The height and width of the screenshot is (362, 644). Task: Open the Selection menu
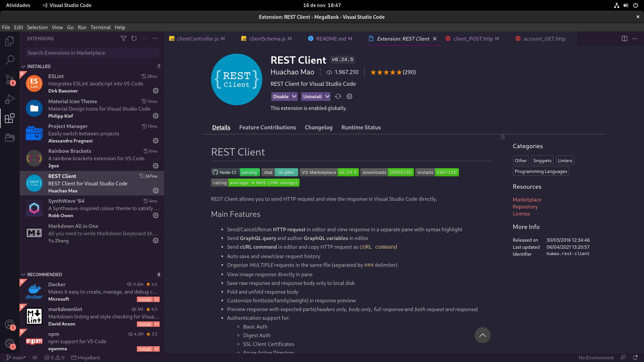pos(37,27)
